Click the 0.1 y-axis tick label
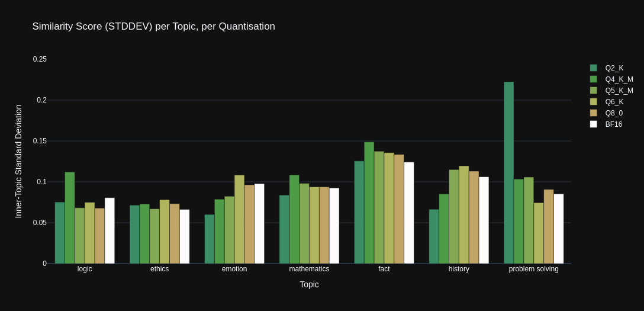The height and width of the screenshot is (311, 644). click(x=42, y=182)
